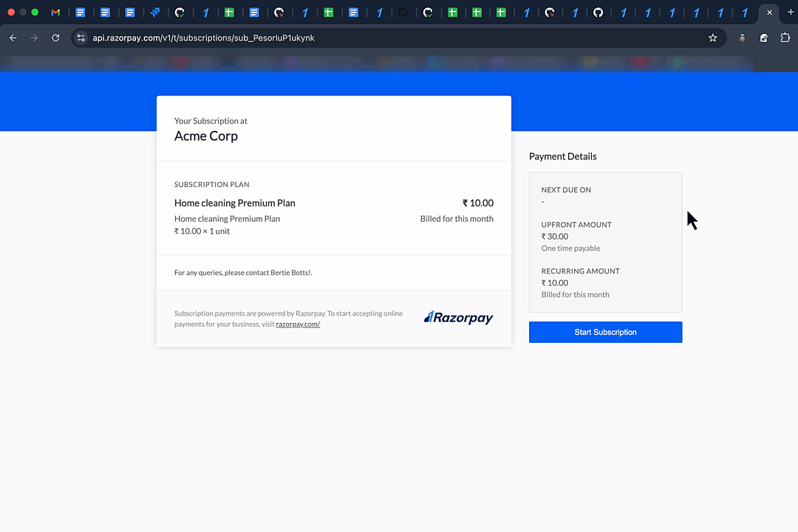Viewport: 798px width, 532px height.
Task: Click the site information icon in address bar
Action: click(x=80, y=38)
